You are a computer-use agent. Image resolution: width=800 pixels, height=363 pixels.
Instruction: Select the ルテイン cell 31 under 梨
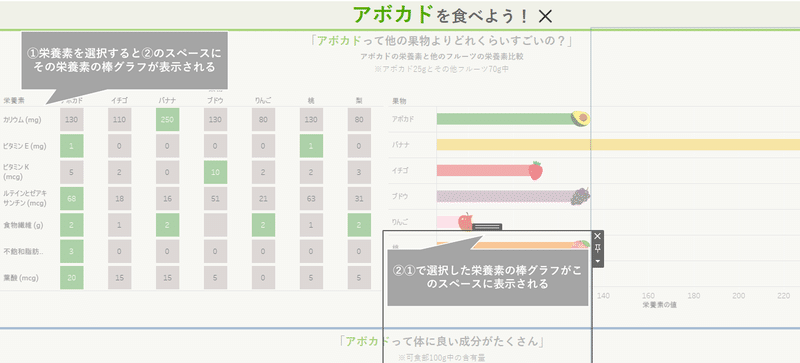(359, 199)
